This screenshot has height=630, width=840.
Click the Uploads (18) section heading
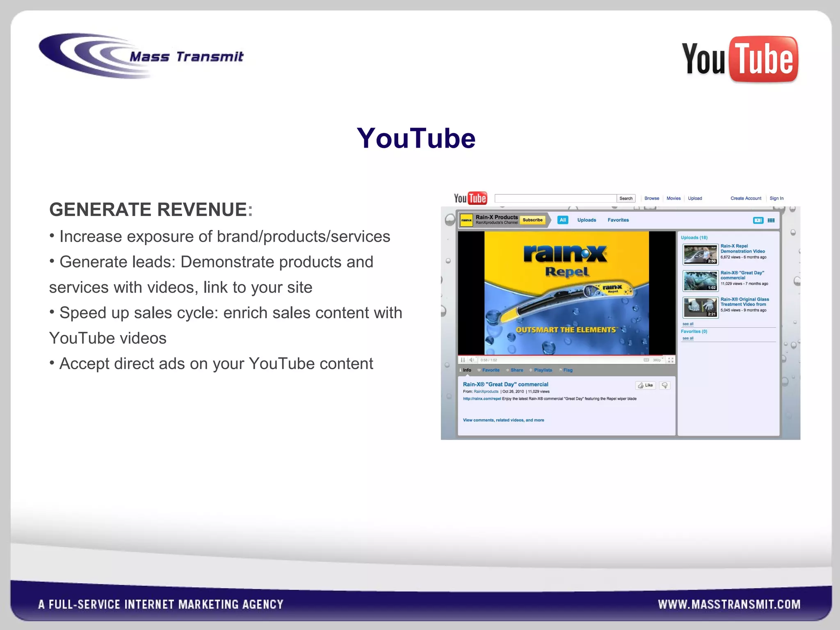694,237
